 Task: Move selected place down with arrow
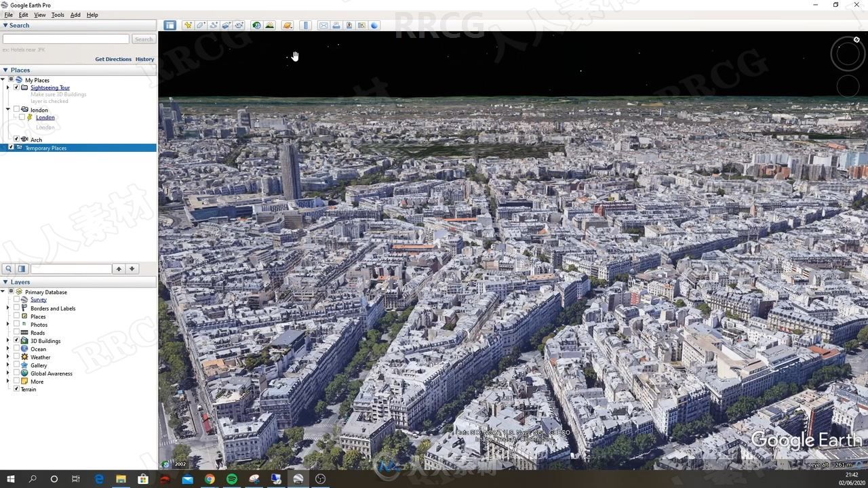(132, 269)
